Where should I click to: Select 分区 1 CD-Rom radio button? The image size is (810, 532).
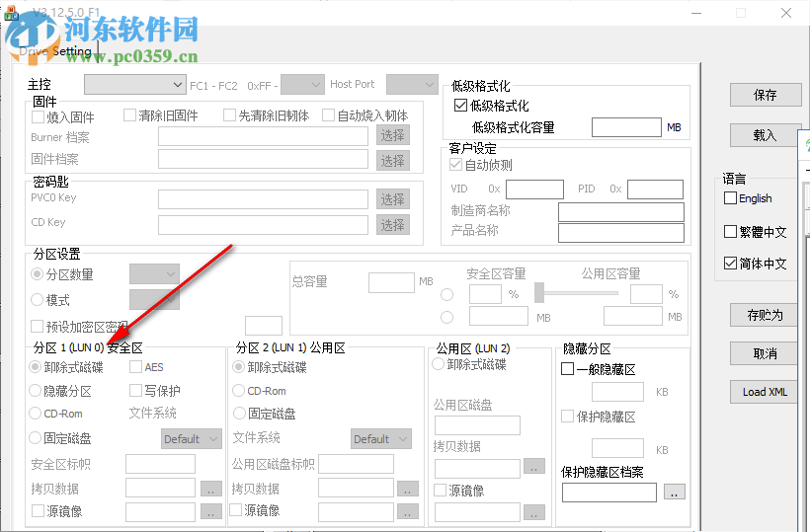tap(36, 414)
